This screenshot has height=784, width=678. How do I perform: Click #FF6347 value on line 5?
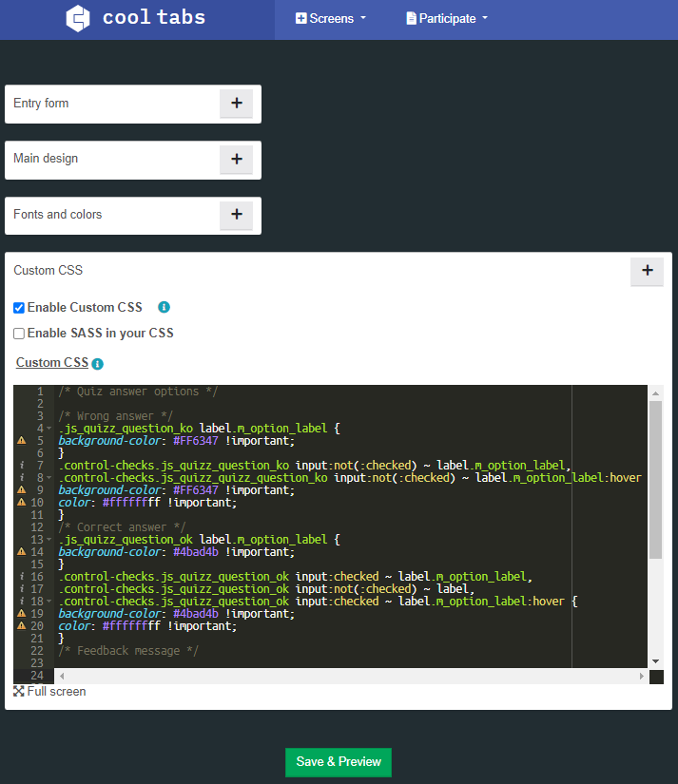click(196, 441)
